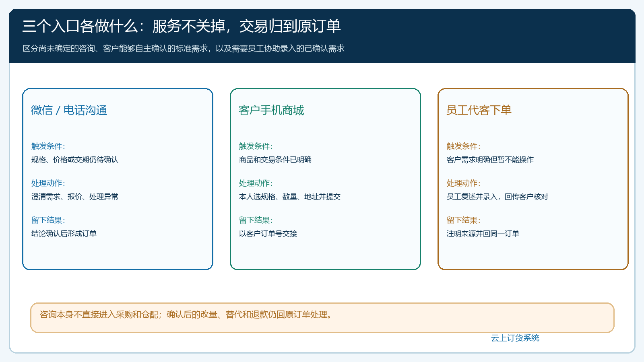The image size is (644, 362).
Task: Click text 员工复述并录入，回传客户核对
Action: click(497, 197)
